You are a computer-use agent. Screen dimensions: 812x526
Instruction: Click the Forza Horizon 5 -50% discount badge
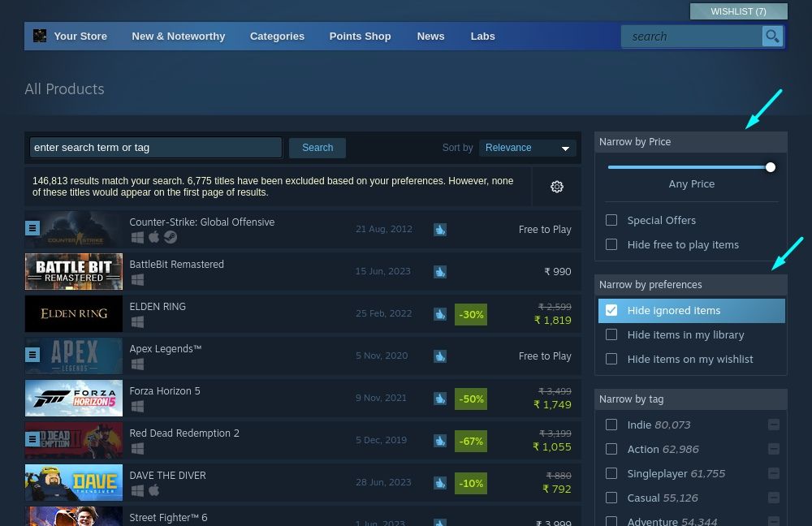pyautogui.click(x=471, y=399)
